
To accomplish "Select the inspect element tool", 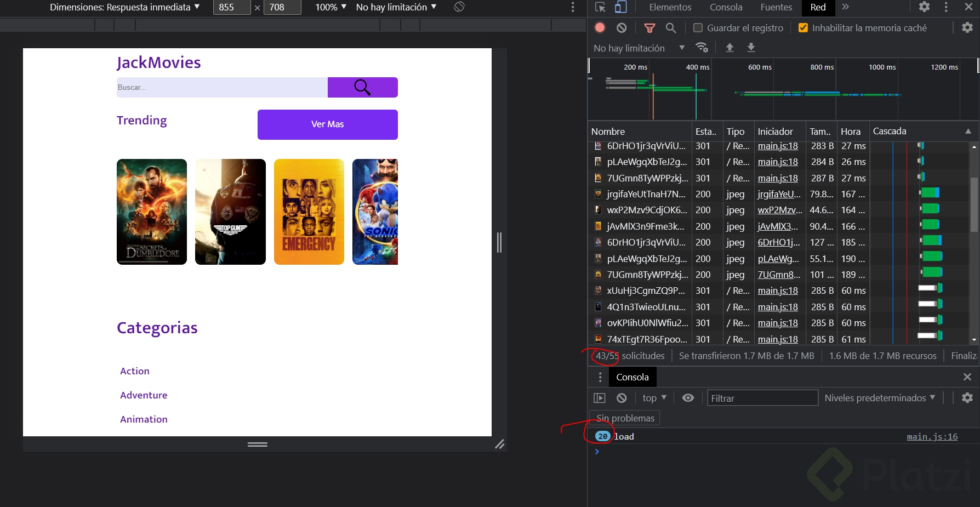I will coord(600,7).
